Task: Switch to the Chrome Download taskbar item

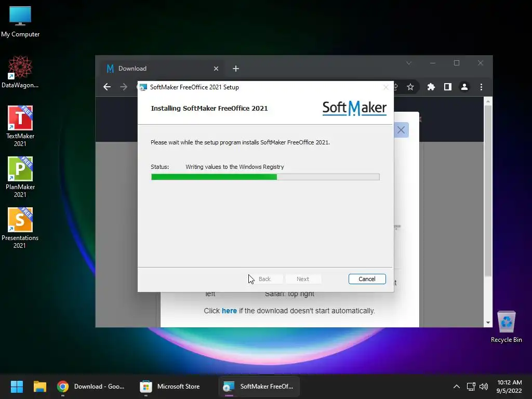Action: pyautogui.click(x=91, y=387)
